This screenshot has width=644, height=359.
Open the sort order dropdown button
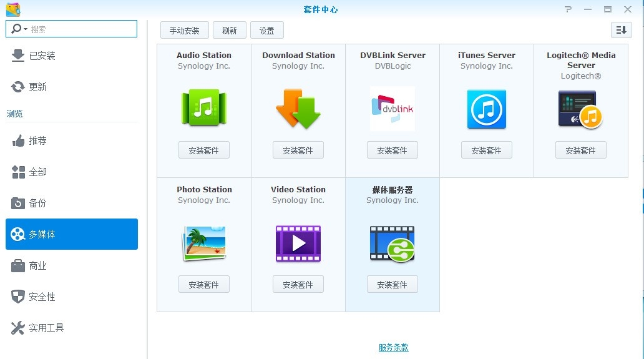pos(621,30)
